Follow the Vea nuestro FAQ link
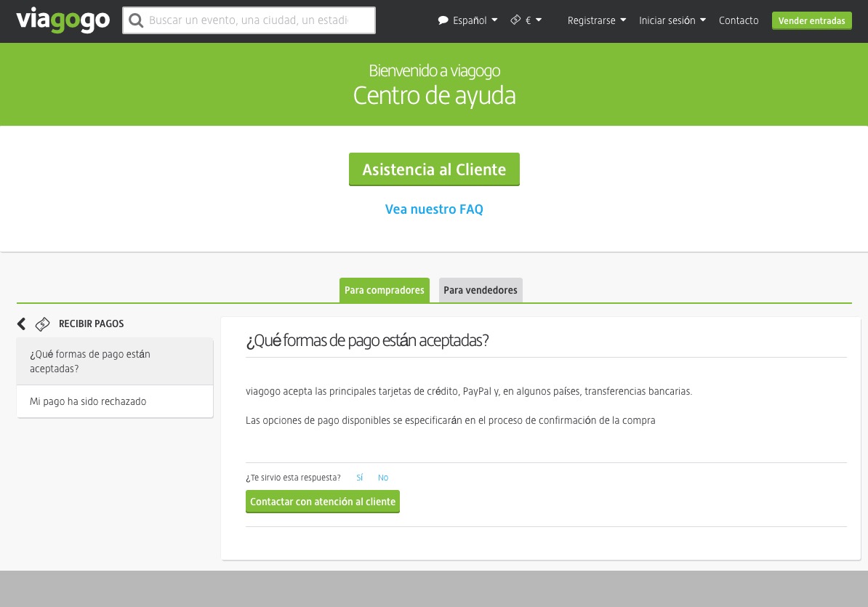This screenshot has width=868, height=607. [434, 209]
